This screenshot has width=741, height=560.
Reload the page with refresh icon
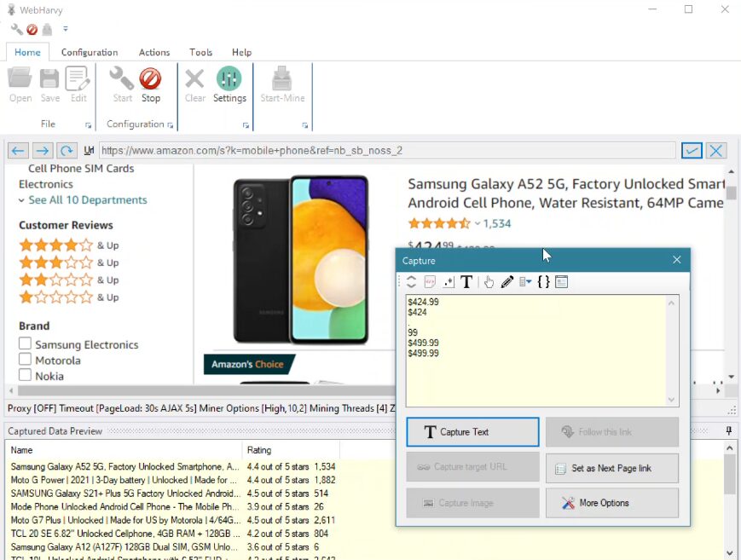pyautogui.click(x=67, y=151)
